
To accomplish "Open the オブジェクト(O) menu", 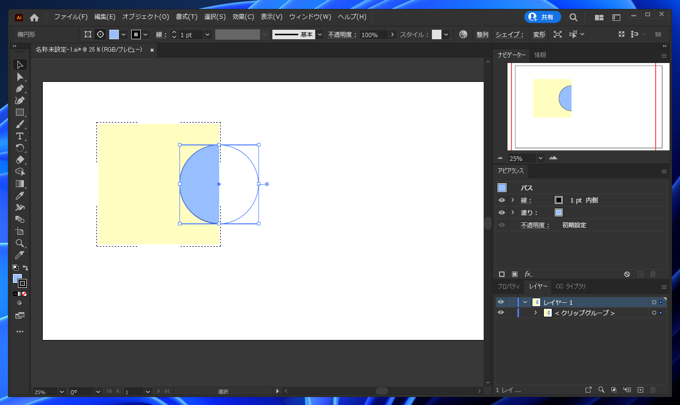I will click(145, 17).
